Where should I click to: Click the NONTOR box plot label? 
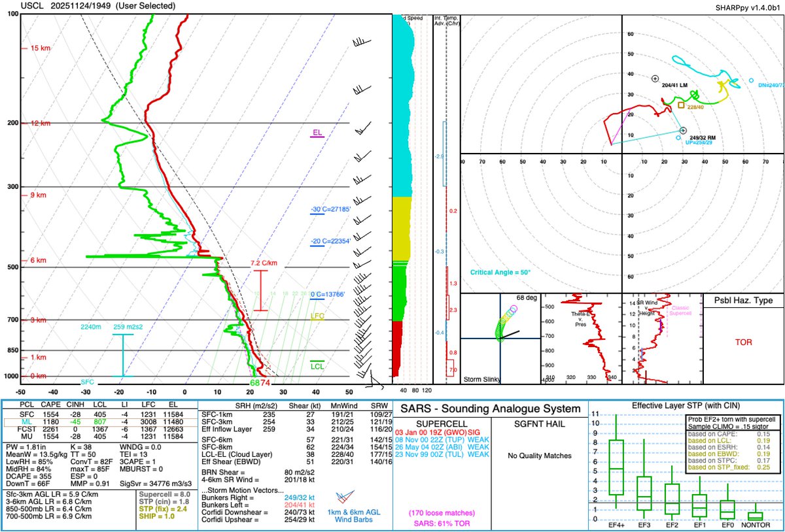point(755,525)
